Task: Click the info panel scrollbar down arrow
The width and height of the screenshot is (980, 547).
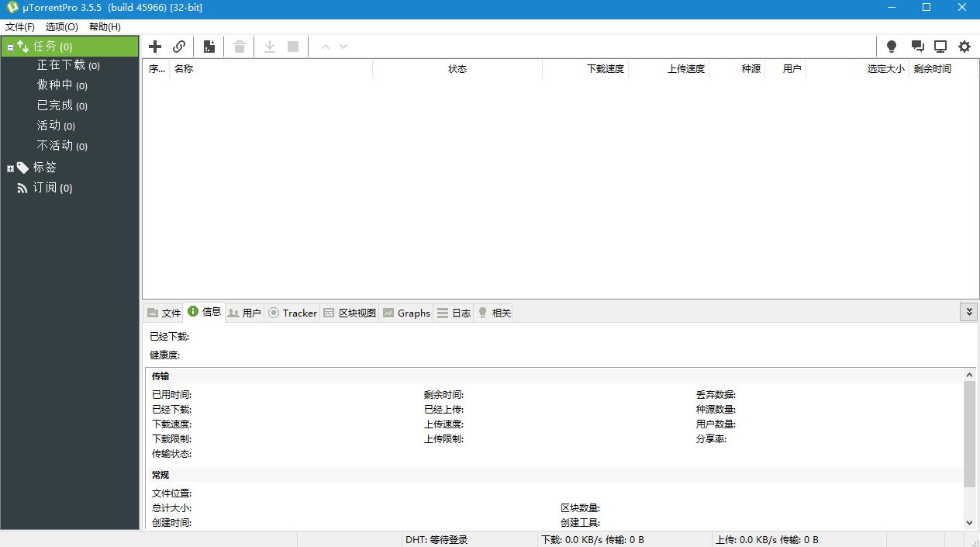Action: click(968, 522)
